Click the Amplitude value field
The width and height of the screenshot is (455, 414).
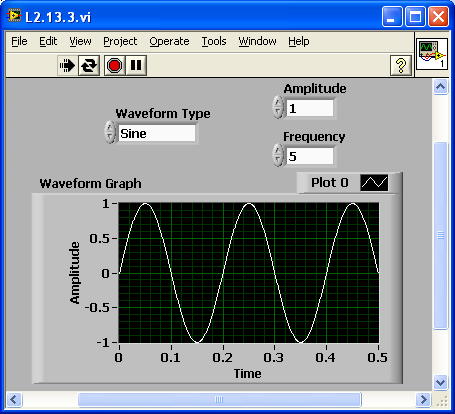[x=310, y=108]
